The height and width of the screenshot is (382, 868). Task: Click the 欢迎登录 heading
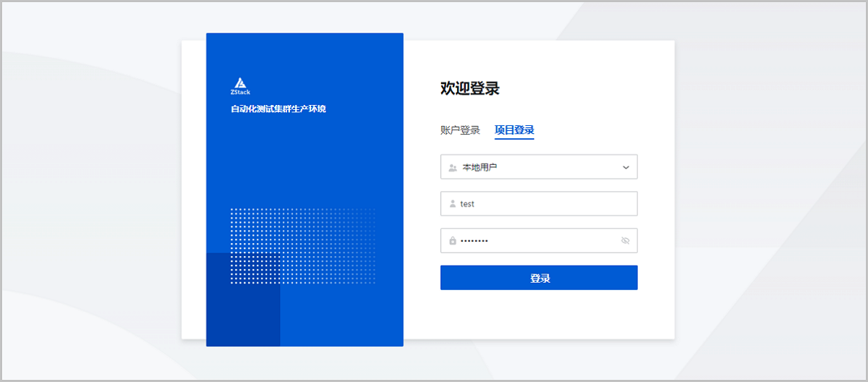click(x=469, y=89)
